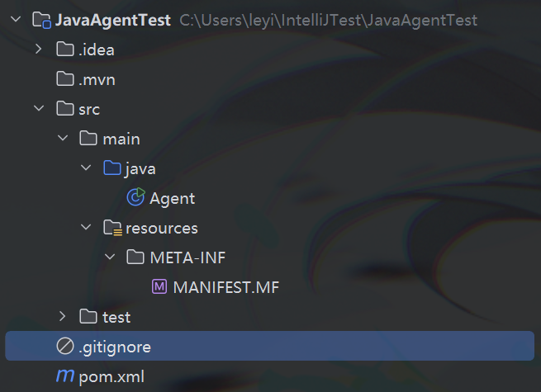
Task: Collapse the JavaAgentTest project root
Action: coord(15,20)
